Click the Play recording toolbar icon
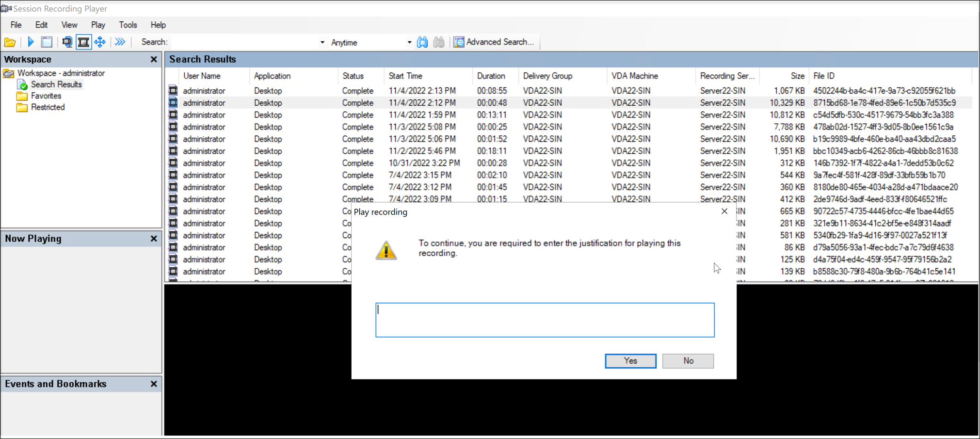Image resolution: width=980 pixels, height=439 pixels. (30, 42)
